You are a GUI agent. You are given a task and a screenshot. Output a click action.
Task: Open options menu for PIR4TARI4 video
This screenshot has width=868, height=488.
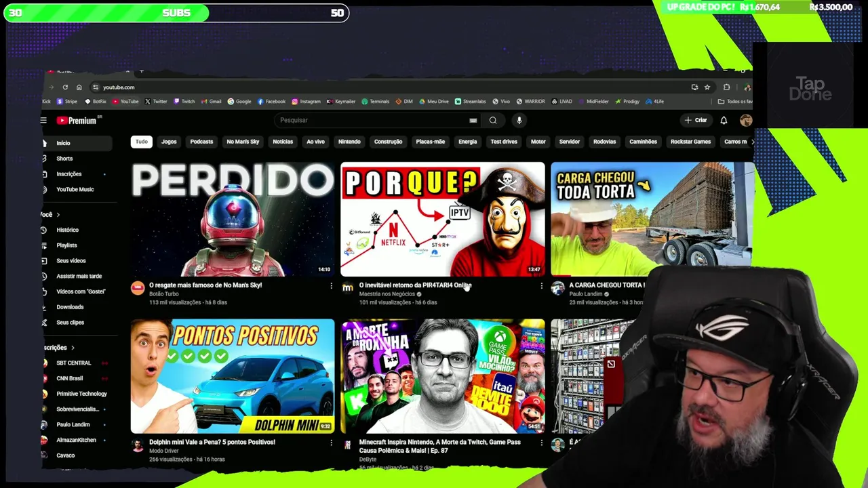541,286
